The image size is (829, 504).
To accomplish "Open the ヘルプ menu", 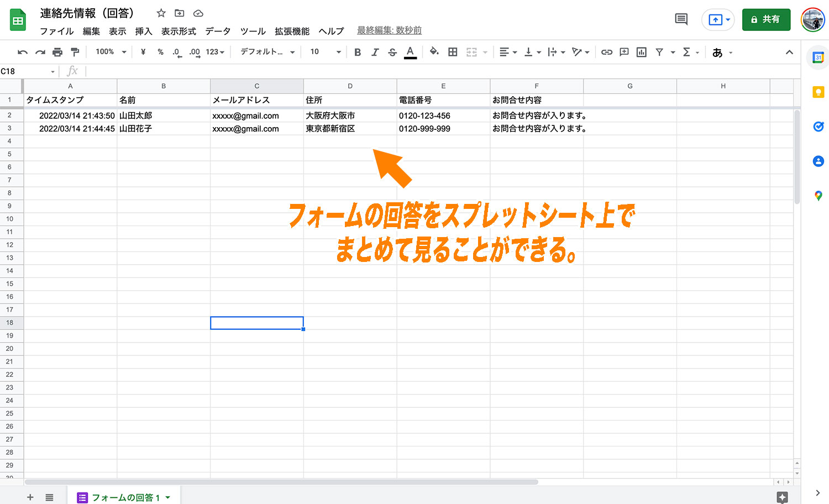I will coord(331,32).
